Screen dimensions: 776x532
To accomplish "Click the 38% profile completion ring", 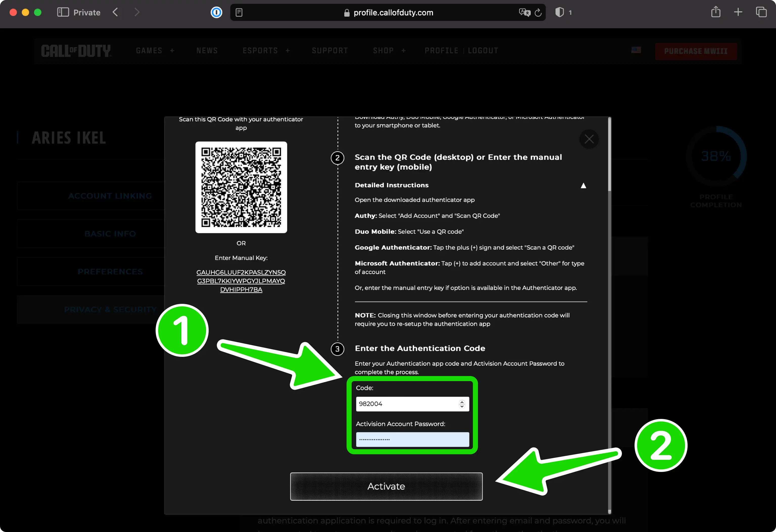I will pos(716,156).
